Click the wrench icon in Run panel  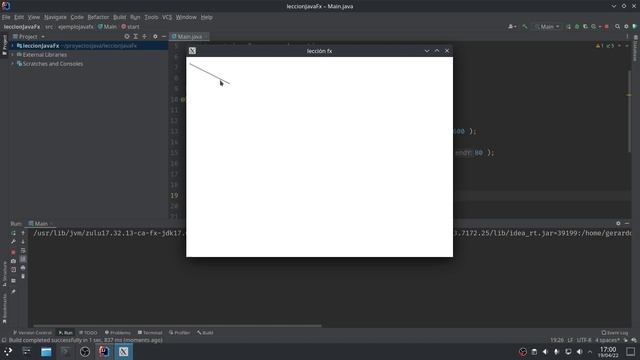coord(13,242)
